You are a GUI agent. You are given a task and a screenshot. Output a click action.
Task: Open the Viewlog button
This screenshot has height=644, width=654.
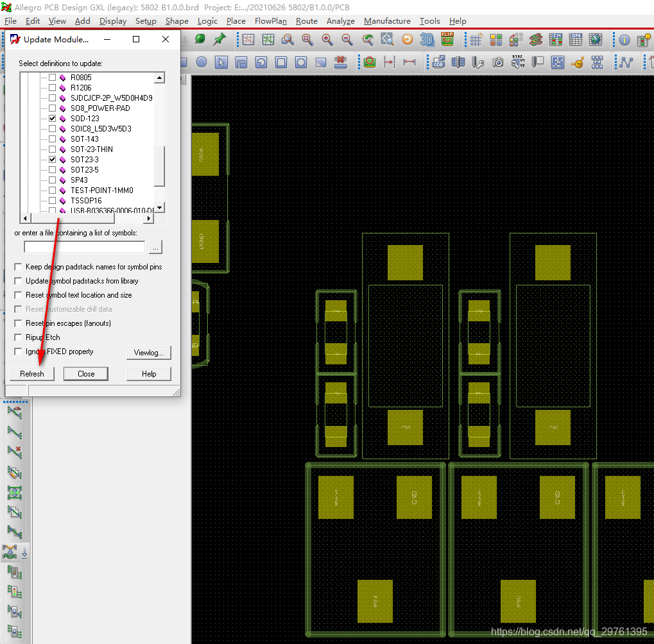[x=149, y=353]
